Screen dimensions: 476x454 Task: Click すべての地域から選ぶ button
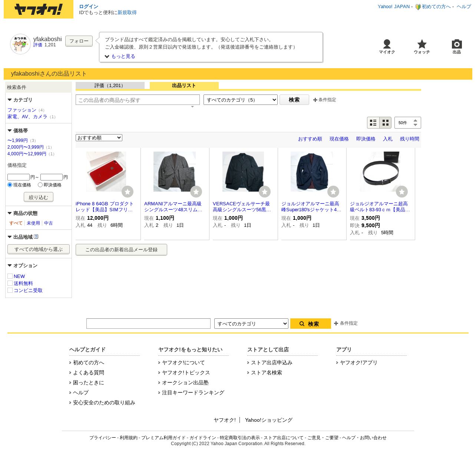click(39, 249)
